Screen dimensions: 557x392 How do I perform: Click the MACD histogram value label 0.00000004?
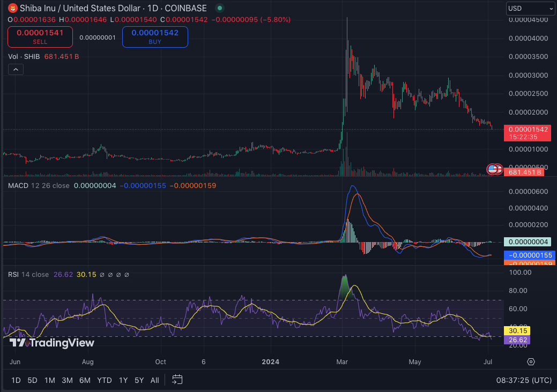528,242
